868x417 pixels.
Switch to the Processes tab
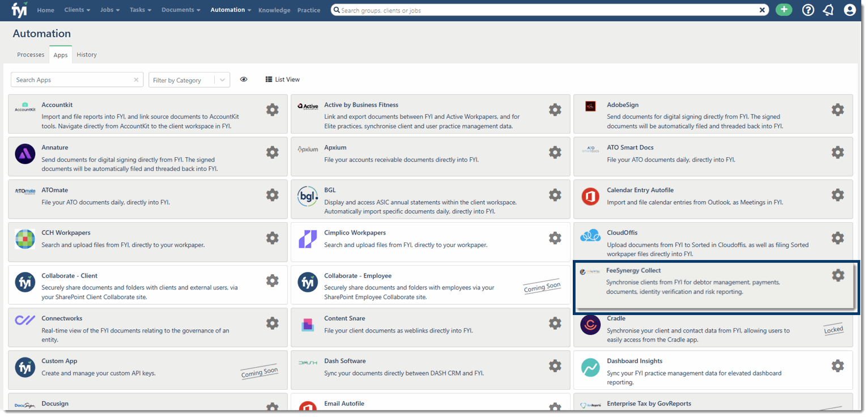coord(31,54)
